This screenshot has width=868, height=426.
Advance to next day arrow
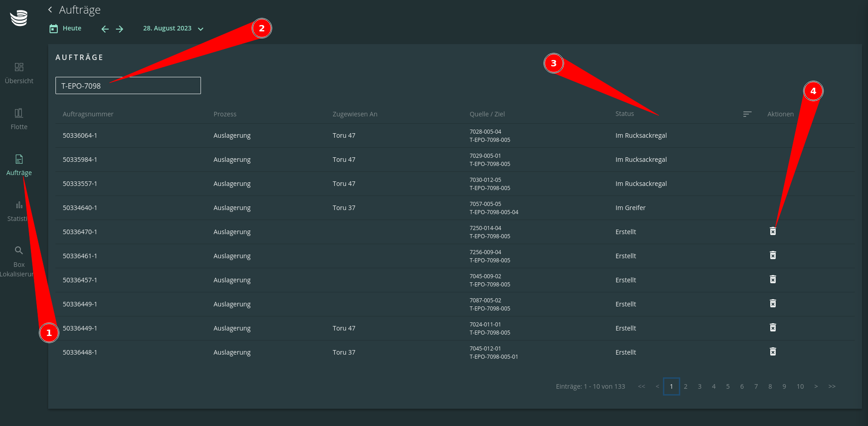point(120,29)
